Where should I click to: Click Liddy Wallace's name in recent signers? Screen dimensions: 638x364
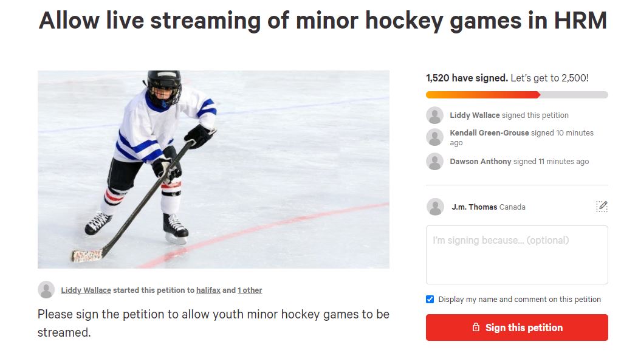(x=475, y=115)
